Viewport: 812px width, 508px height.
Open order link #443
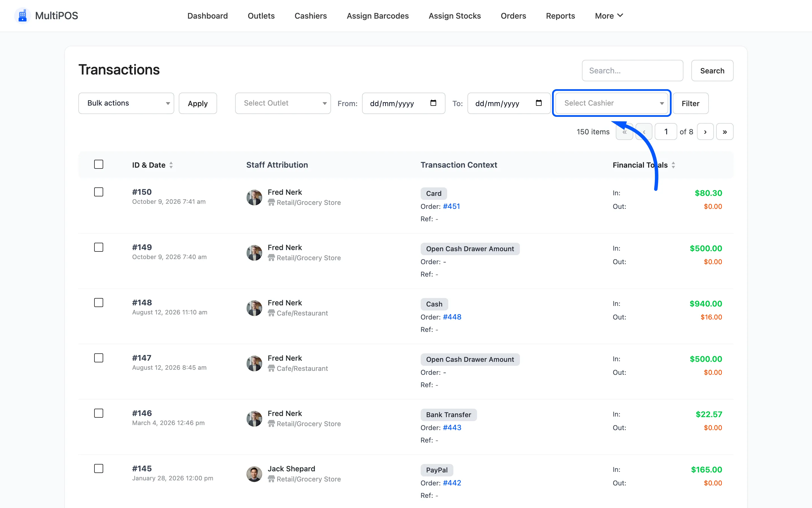point(452,427)
